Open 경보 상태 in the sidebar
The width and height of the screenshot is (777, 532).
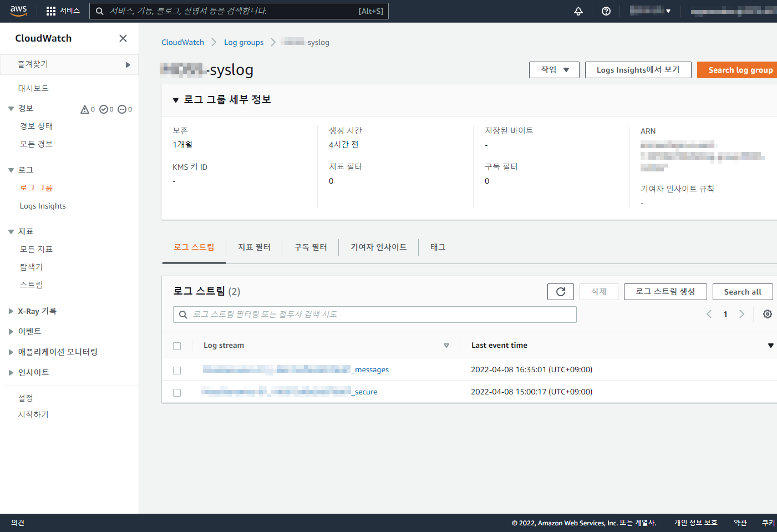(x=37, y=126)
